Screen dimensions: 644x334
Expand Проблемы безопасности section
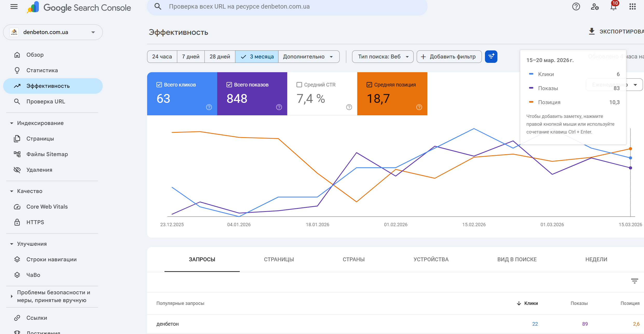point(12,296)
